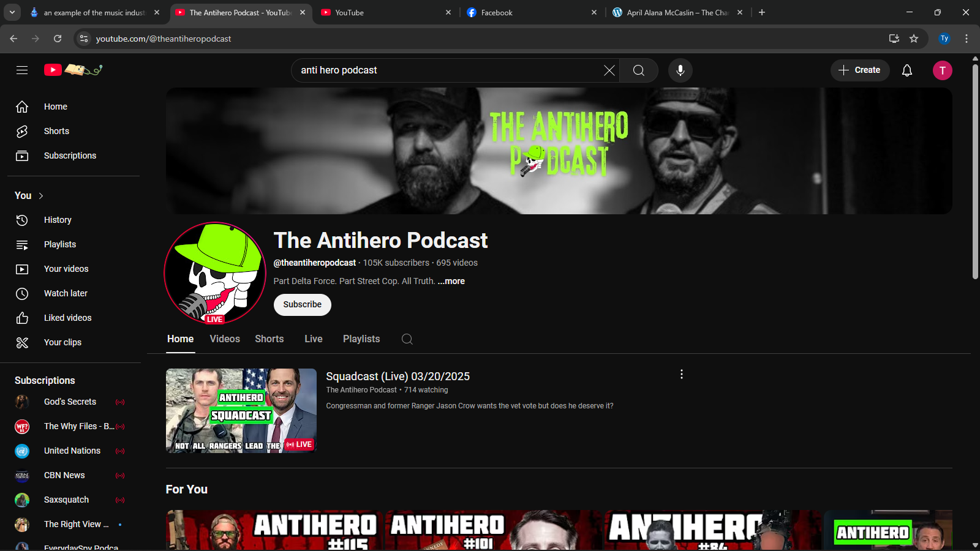Screen dimensions: 980x551
Task: Open Antihero #101 video thumbnail
Action: 494,530
